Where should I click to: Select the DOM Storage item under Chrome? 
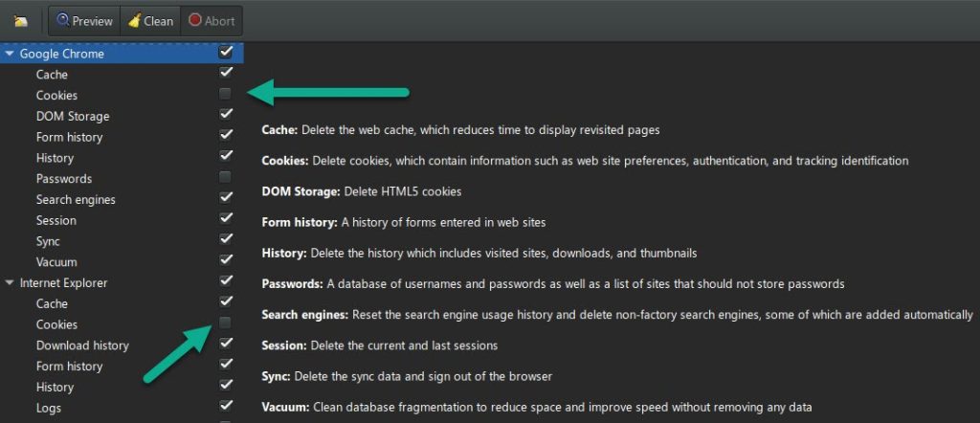tap(73, 116)
